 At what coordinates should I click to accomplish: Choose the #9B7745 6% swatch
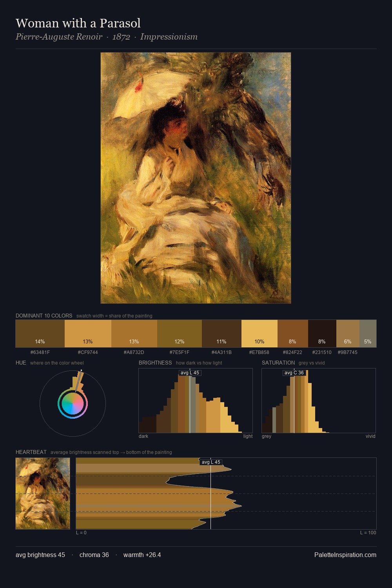pyautogui.click(x=348, y=334)
